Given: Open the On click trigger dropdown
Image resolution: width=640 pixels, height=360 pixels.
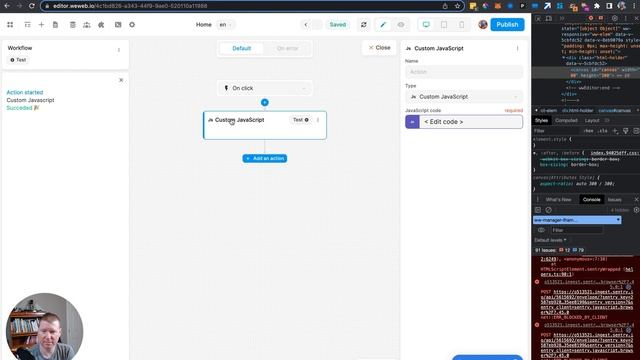Looking at the screenshot, I should click(264, 88).
